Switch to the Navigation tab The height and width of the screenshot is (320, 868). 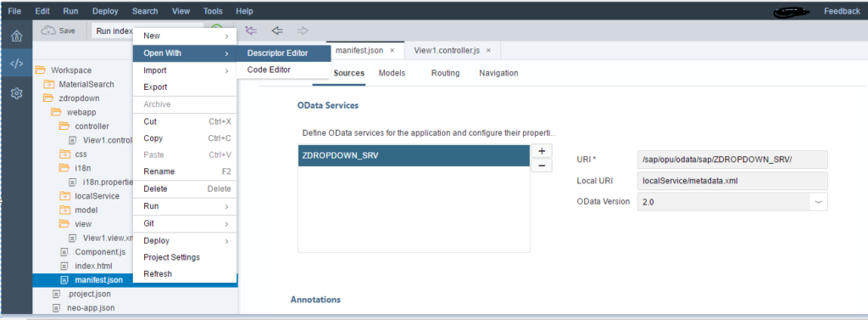498,73
